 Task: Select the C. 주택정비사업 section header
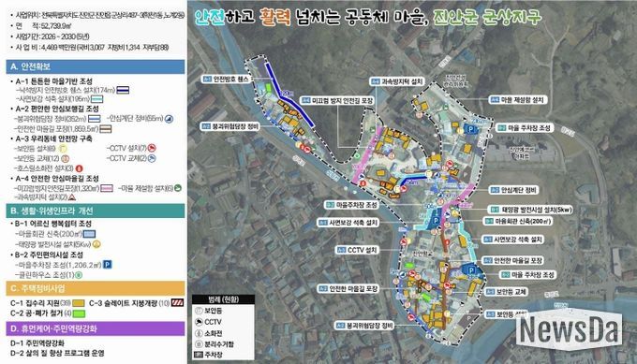96,288
